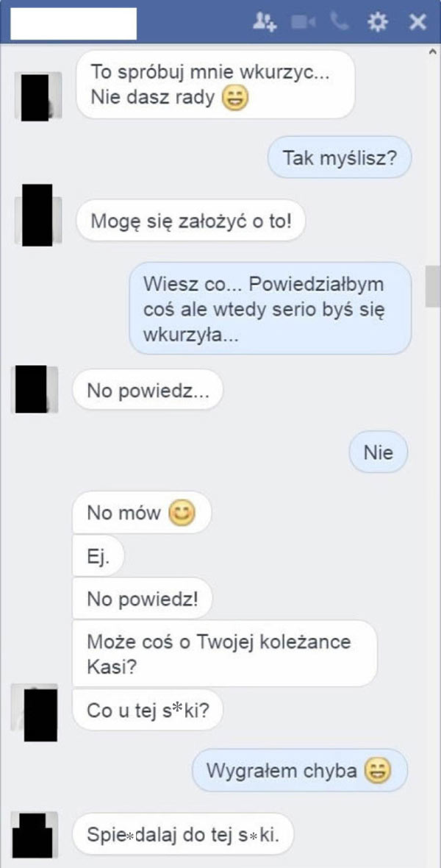Close the chat window with X
The width and height of the screenshot is (441, 868).
[417, 23]
